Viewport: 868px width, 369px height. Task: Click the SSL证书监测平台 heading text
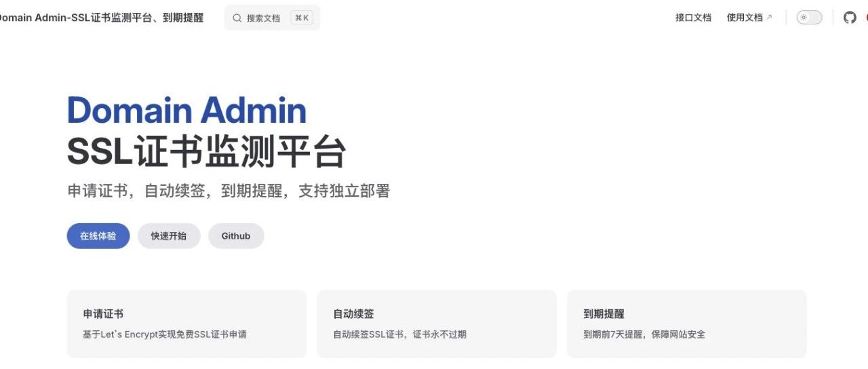pos(207,151)
